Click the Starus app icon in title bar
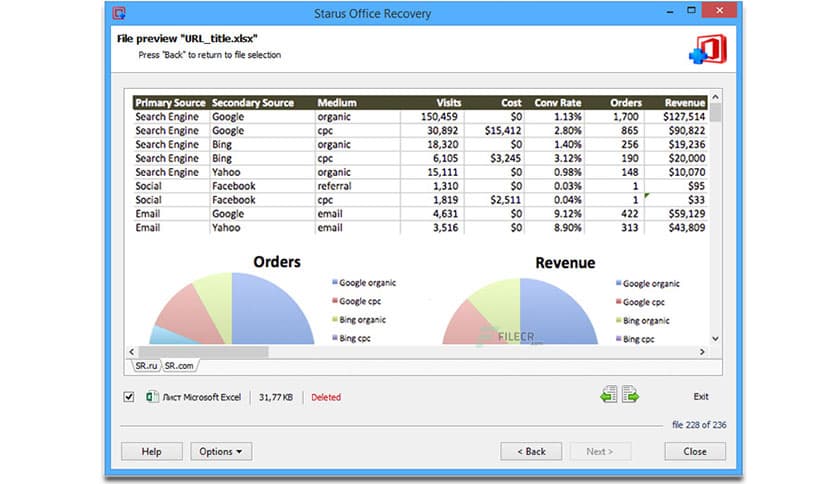 [x=119, y=13]
